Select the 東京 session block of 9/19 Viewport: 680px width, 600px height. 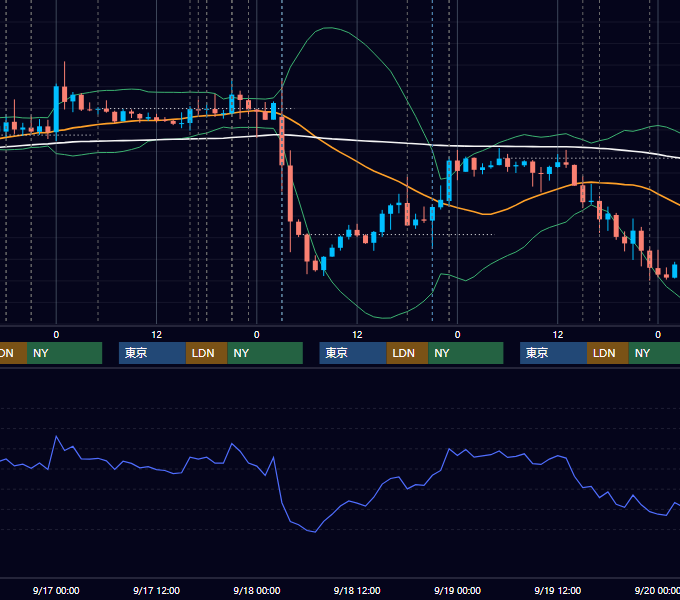point(553,353)
